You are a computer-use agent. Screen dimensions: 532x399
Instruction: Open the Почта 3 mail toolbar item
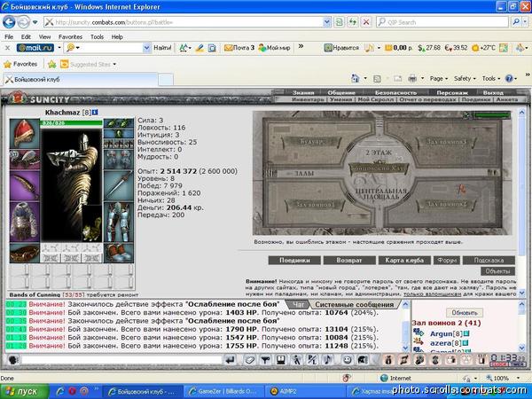[239, 48]
